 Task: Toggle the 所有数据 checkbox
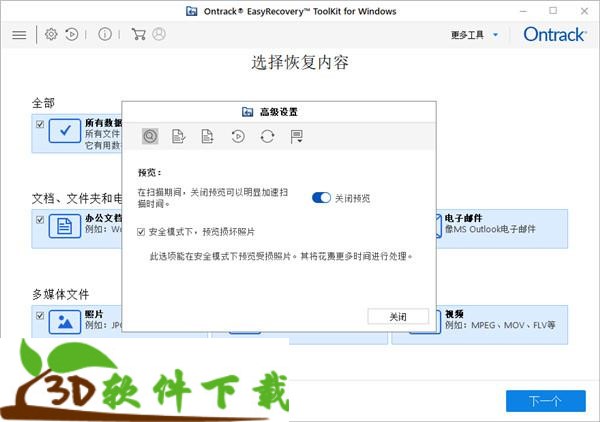40,124
